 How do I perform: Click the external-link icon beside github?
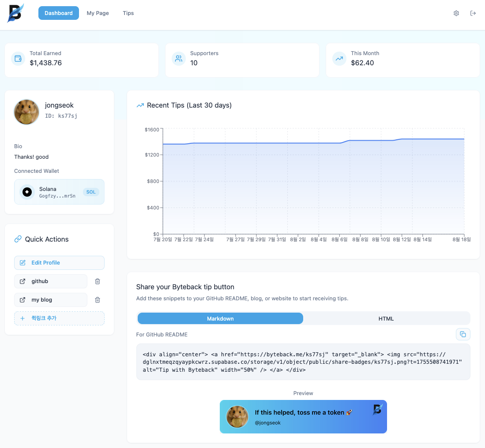click(x=22, y=281)
